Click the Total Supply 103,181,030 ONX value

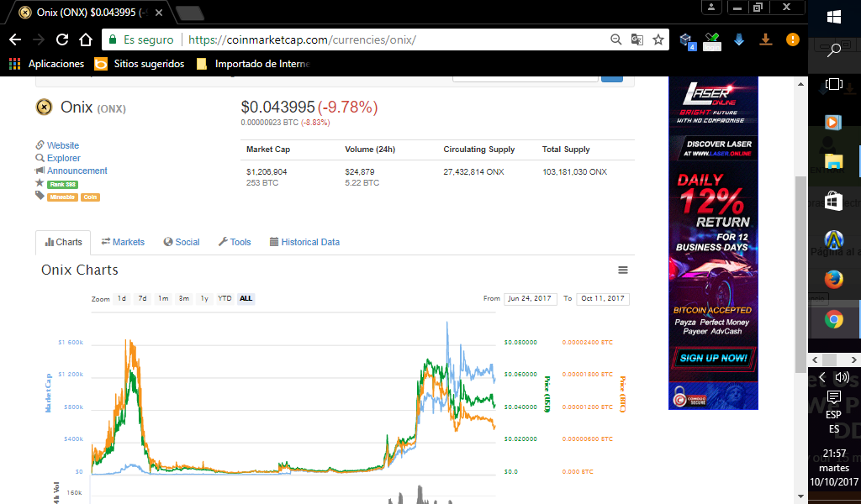click(x=575, y=171)
